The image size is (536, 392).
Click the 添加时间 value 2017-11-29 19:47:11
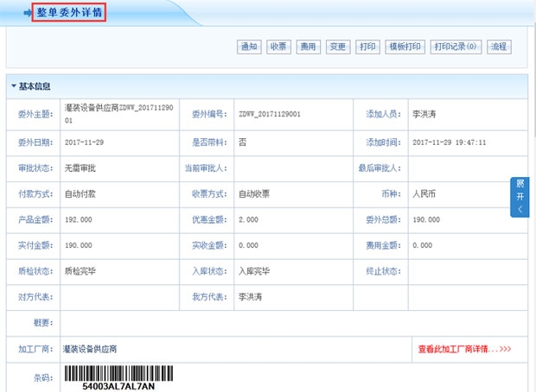450,142
